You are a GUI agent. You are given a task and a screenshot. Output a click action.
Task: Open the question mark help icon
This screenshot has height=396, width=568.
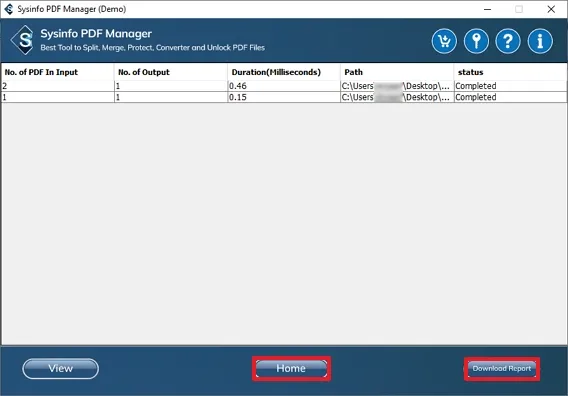[x=508, y=41]
